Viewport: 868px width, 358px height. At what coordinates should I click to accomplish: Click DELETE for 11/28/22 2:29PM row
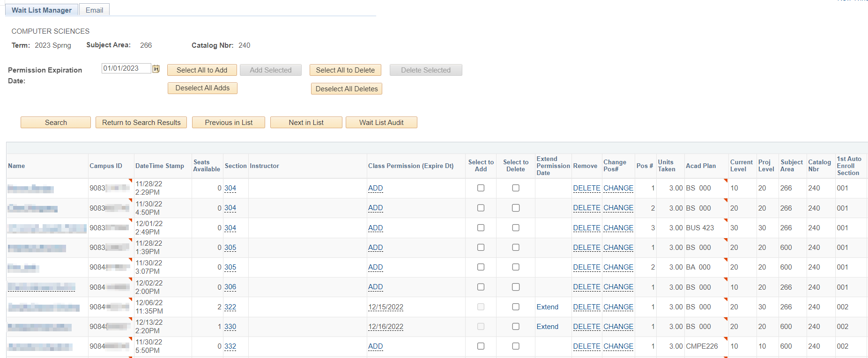pos(586,188)
